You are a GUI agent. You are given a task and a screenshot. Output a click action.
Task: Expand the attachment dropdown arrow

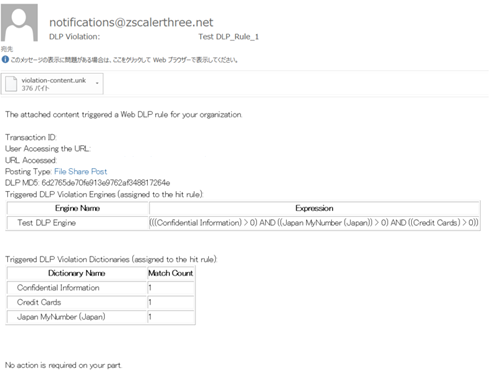click(97, 83)
